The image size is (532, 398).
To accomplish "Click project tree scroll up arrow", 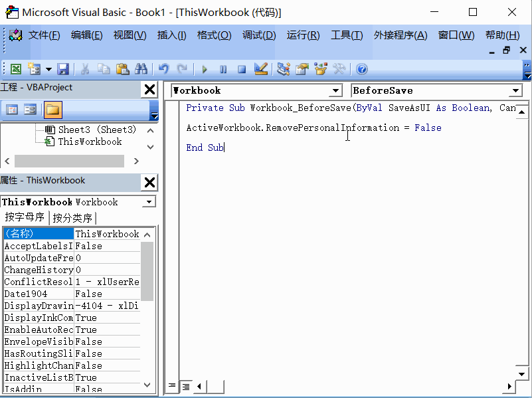I will (x=151, y=131).
